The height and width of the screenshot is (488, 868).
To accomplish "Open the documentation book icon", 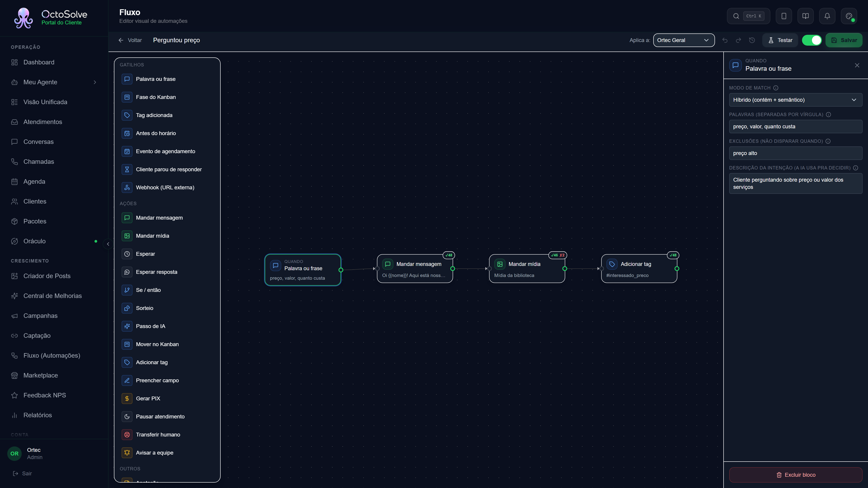I will 806,16.
